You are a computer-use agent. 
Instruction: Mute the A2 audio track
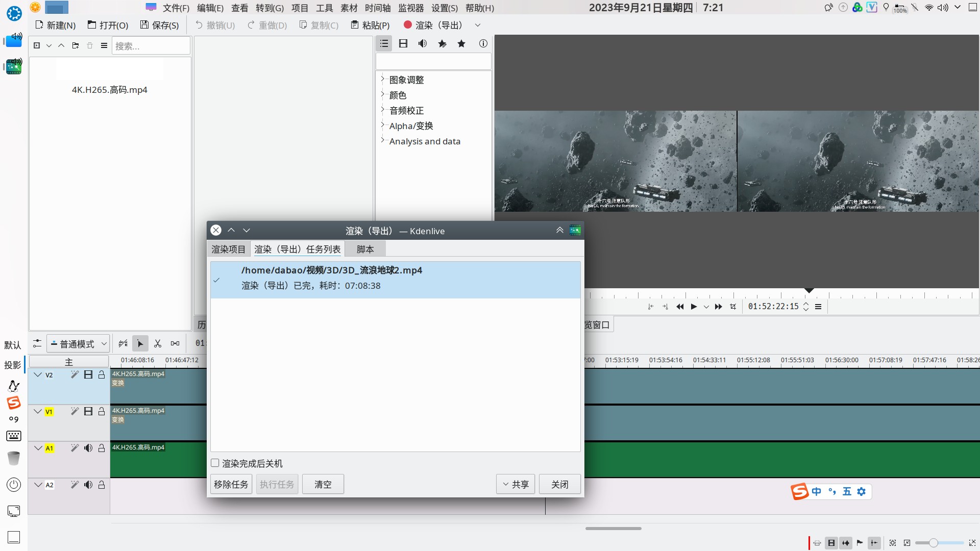[88, 485]
